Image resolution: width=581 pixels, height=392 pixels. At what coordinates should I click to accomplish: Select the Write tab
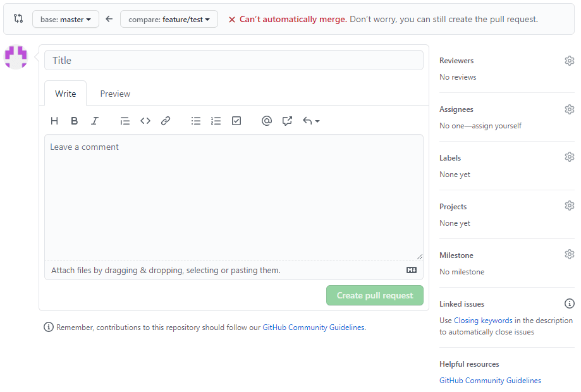[x=65, y=93]
